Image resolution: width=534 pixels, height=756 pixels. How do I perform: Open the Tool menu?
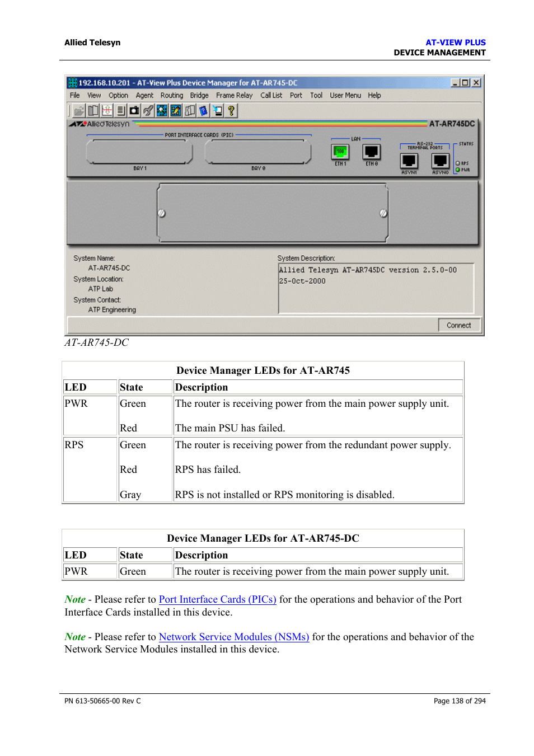pyautogui.click(x=316, y=96)
